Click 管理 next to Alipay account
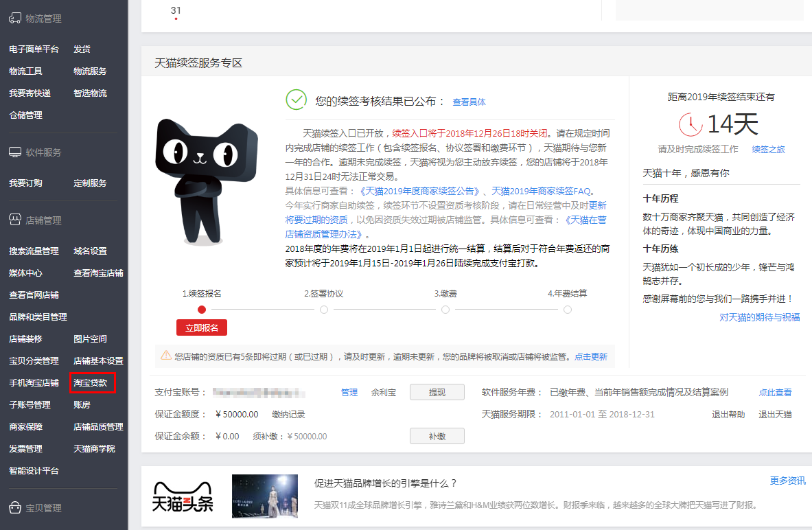The width and height of the screenshot is (812, 530). tap(349, 392)
